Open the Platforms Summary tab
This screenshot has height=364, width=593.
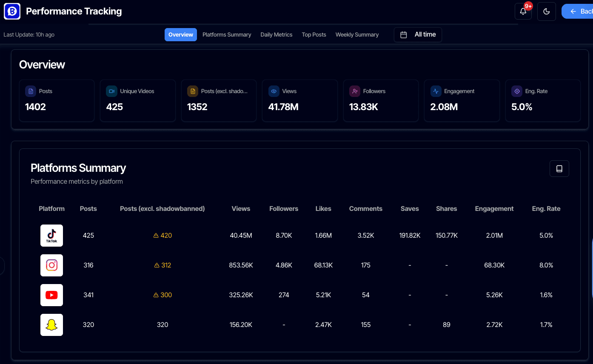pyautogui.click(x=227, y=35)
